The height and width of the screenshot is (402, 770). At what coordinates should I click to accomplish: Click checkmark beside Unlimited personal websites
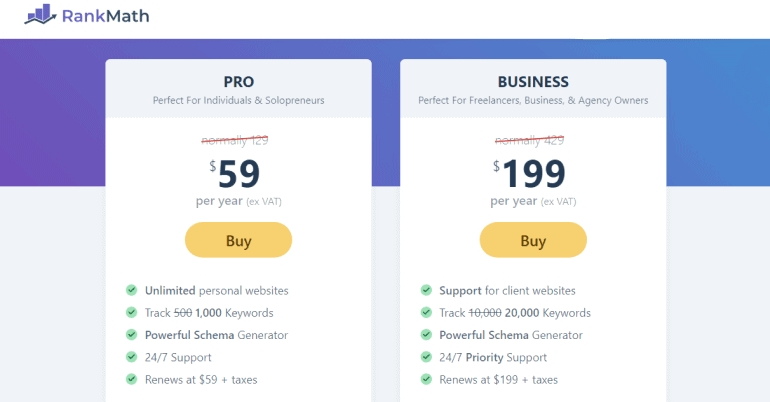coord(132,290)
